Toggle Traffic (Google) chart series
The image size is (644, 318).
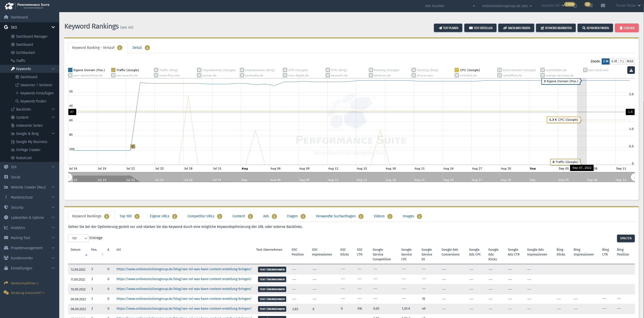click(125, 70)
